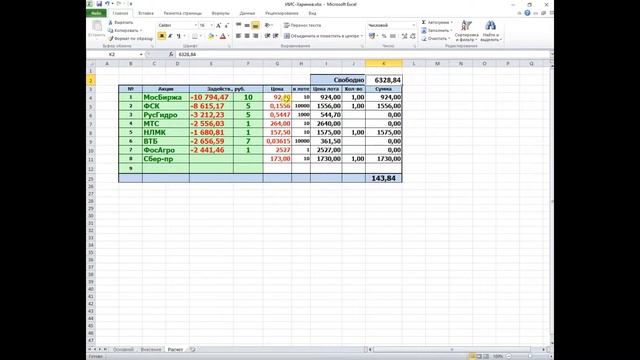640x360 pixels.
Task: Click the zoom slider in status bar
Action: click(x=529, y=356)
